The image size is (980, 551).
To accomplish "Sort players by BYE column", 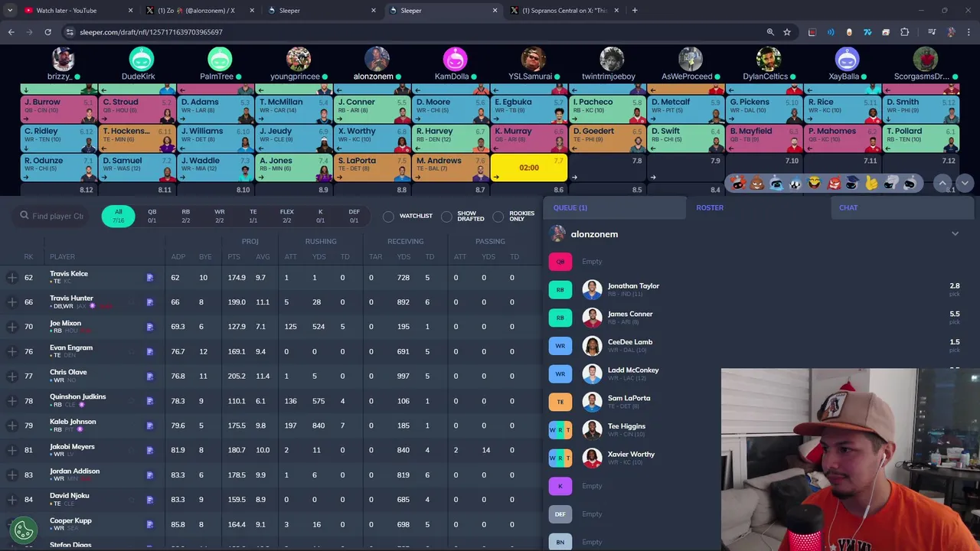I will click(204, 256).
